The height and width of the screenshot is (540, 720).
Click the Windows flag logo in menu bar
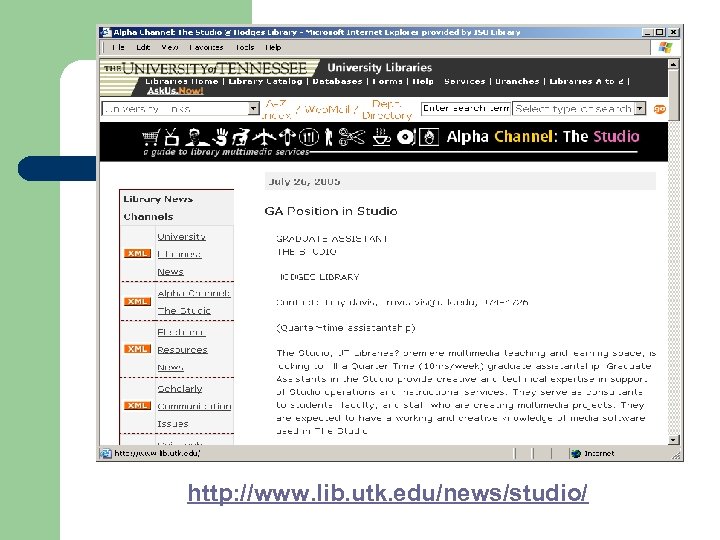(665, 47)
